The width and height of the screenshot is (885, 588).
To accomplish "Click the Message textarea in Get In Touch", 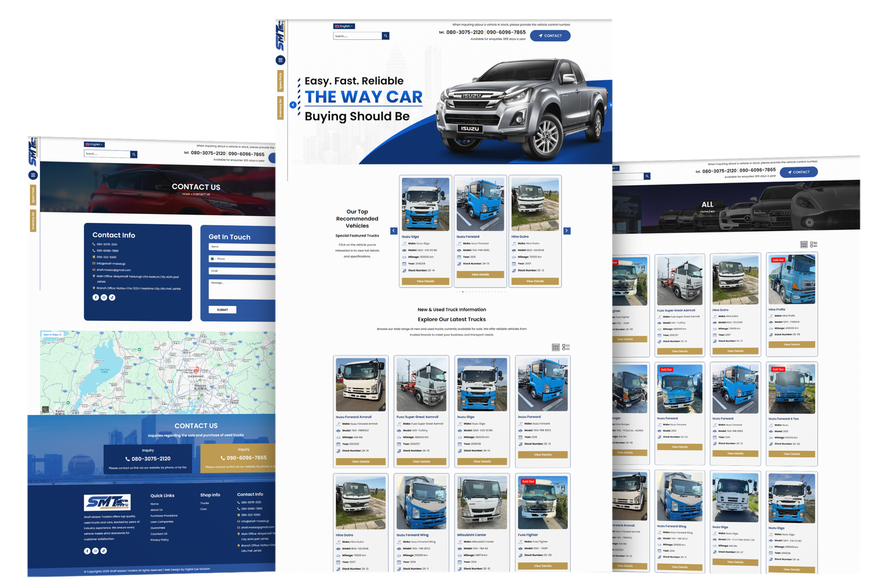I will (242, 289).
